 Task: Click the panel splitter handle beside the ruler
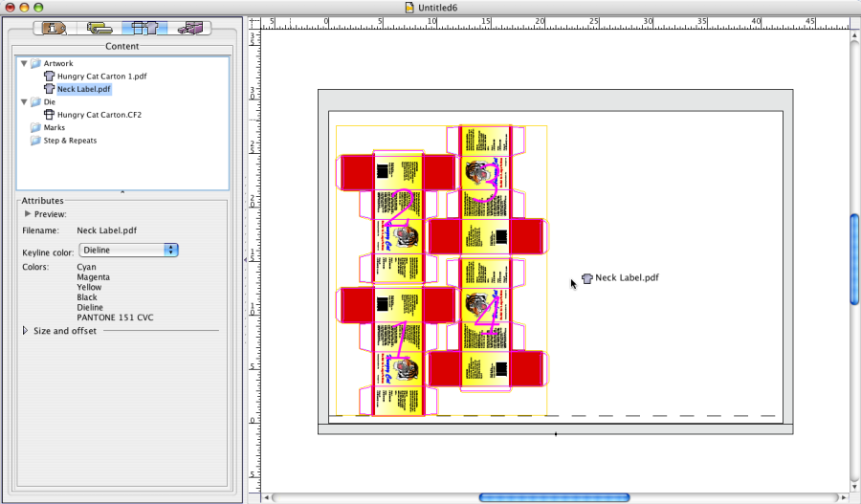tap(246, 260)
